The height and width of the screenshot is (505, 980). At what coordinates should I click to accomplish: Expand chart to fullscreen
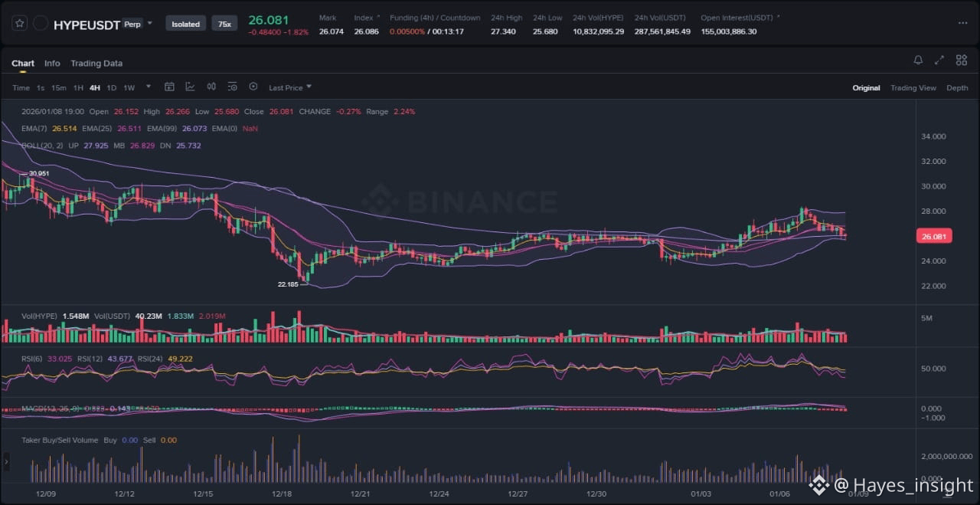[939, 60]
